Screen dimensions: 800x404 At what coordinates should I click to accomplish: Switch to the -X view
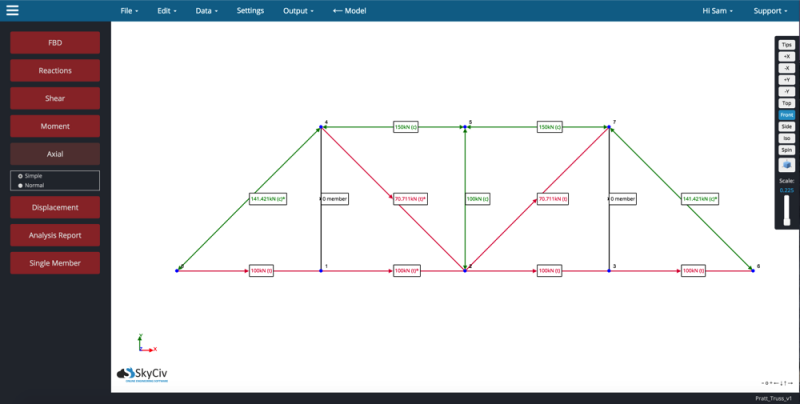tap(787, 68)
